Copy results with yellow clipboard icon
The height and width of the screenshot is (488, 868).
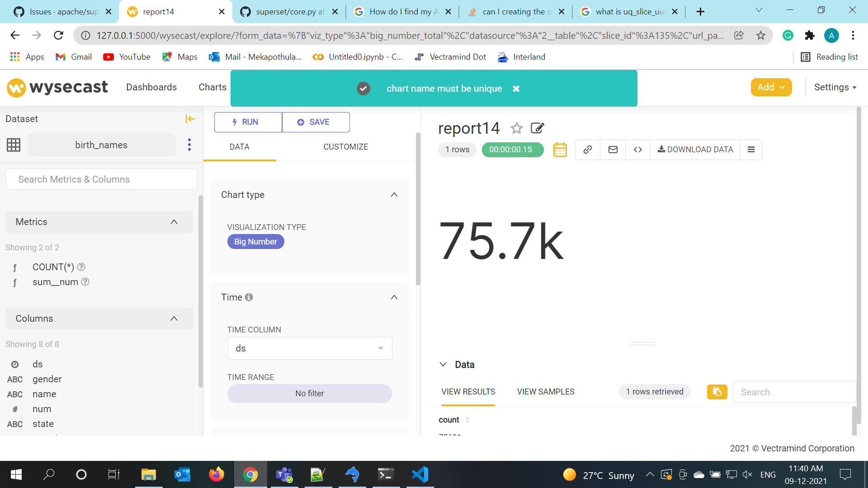click(x=717, y=392)
